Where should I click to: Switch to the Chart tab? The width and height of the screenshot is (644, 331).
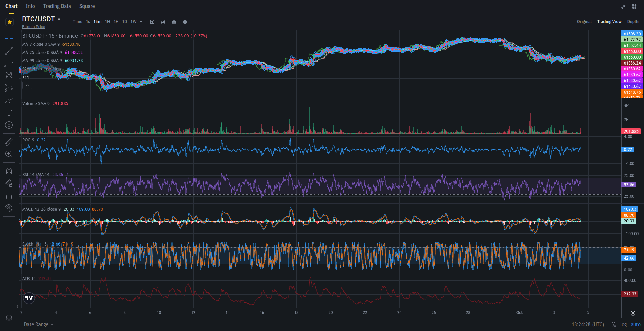click(x=11, y=6)
